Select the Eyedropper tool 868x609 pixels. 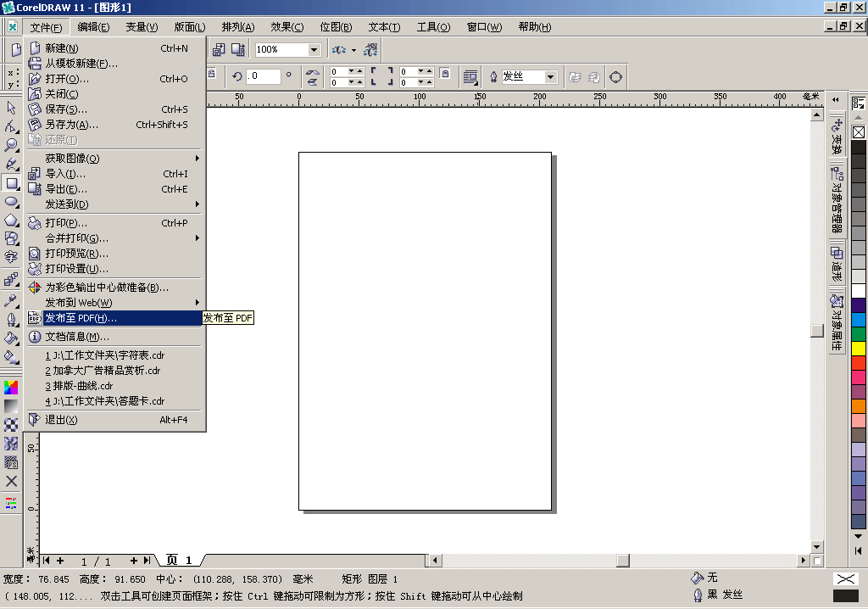11,301
